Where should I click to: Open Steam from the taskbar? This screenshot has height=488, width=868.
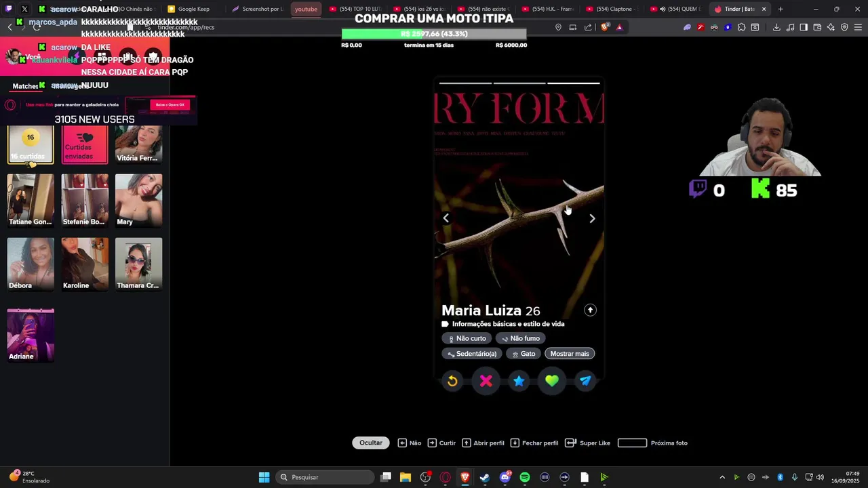pos(485,477)
